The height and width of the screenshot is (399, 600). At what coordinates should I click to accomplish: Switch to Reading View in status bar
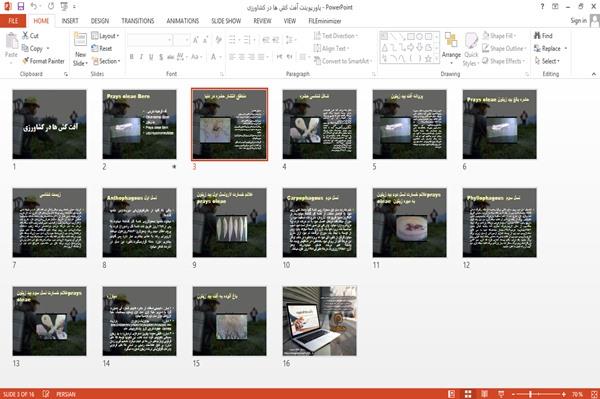point(484,394)
